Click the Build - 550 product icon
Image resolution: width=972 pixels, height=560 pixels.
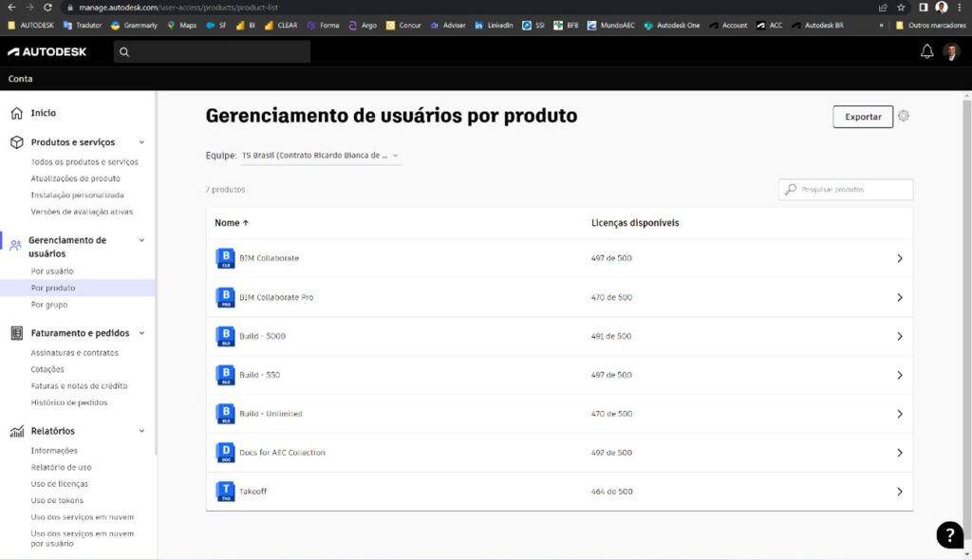click(225, 375)
